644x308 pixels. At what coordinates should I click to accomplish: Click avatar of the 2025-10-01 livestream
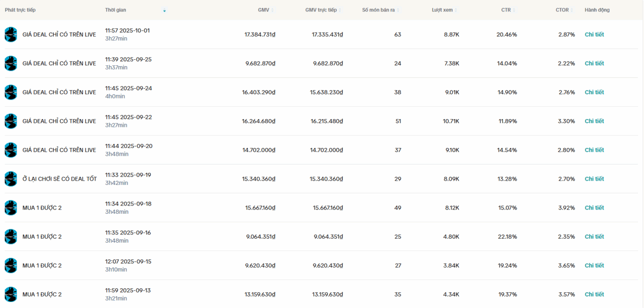click(11, 34)
